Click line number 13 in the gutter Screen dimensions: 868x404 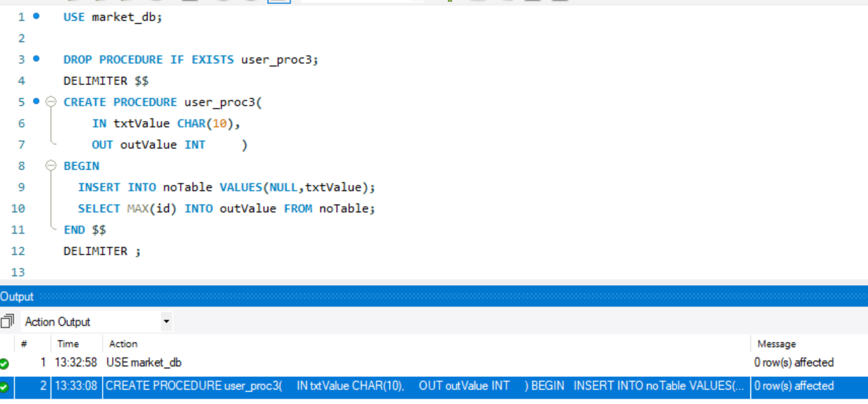[18, 272]
